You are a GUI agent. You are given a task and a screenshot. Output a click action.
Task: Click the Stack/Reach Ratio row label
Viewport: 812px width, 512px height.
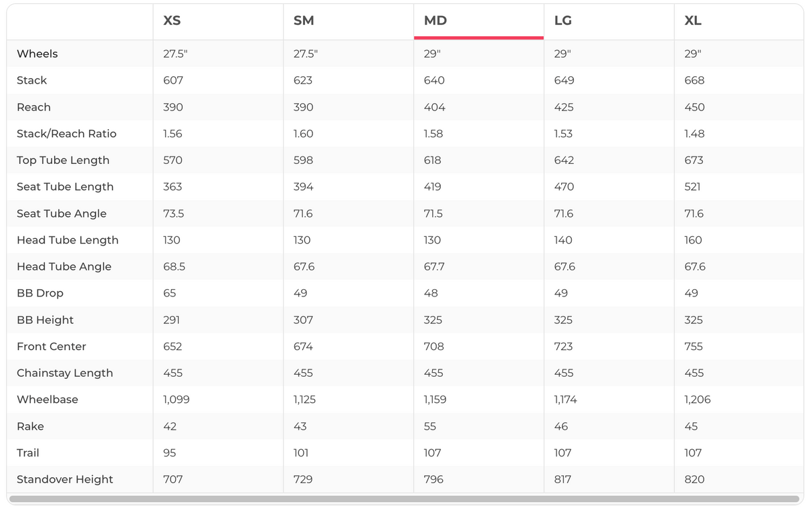click(67, 134)
